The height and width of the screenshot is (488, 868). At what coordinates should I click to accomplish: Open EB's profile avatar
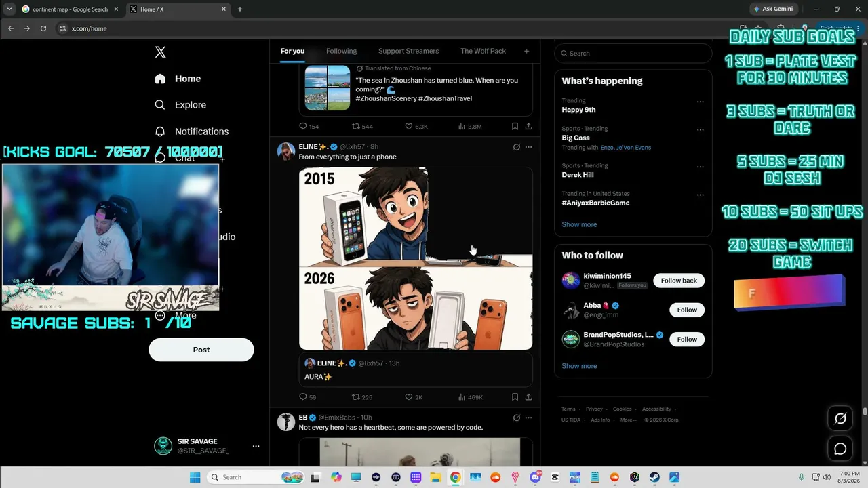pyautogui.click(x=286, y=422)
